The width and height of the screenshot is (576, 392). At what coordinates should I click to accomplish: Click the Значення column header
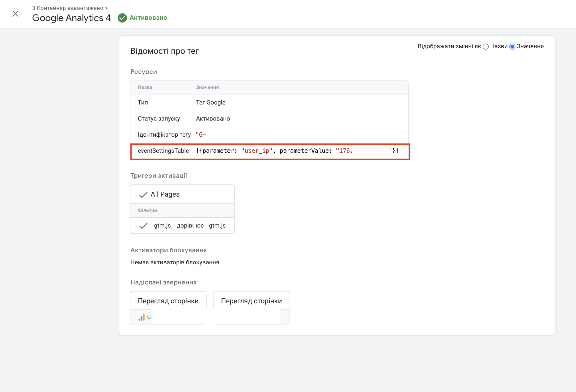(207, 87)
